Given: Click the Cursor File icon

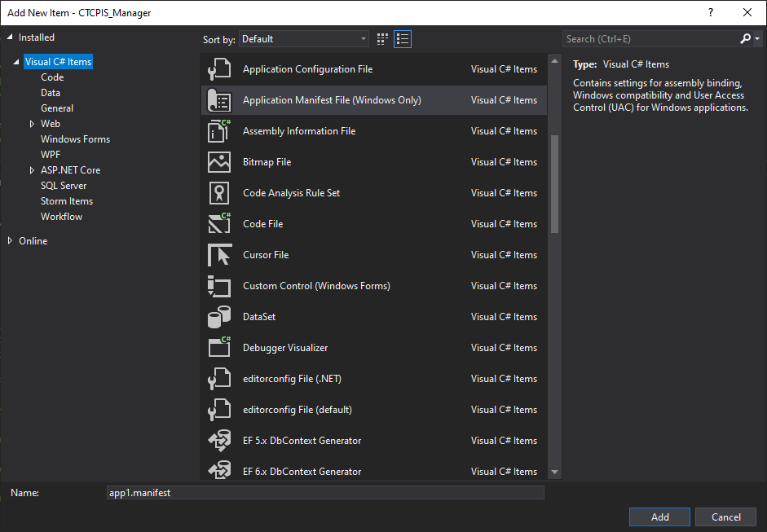Looking at the screenshot, I should coord(219,255).
